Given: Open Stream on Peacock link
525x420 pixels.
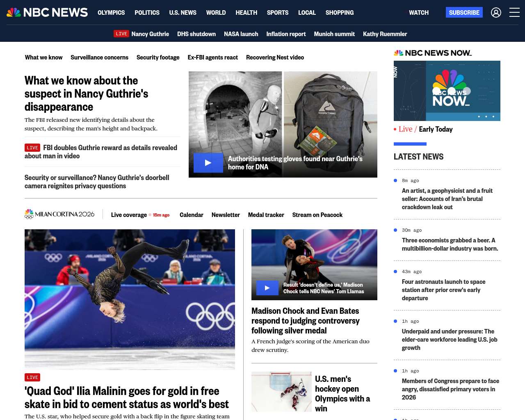Looking at the screenshot, I should [317, 215].
